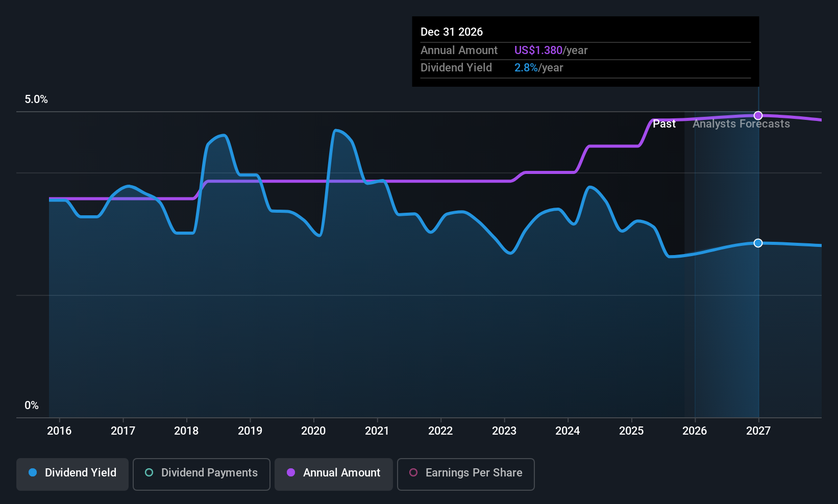Image resolution: width=838 pixels, height=504 pixels.
Task: Click the 2024 x-axis label
Action: coord(568,431)
